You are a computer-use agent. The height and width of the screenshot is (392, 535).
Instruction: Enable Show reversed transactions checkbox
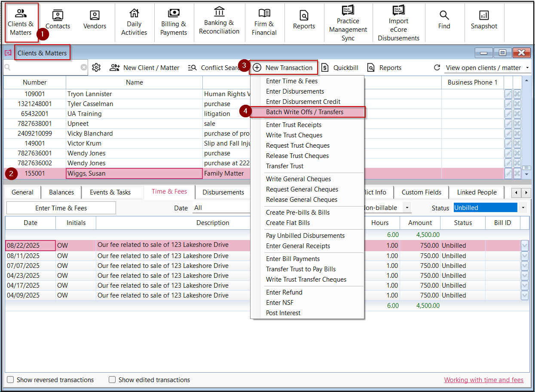pos(10,380)
